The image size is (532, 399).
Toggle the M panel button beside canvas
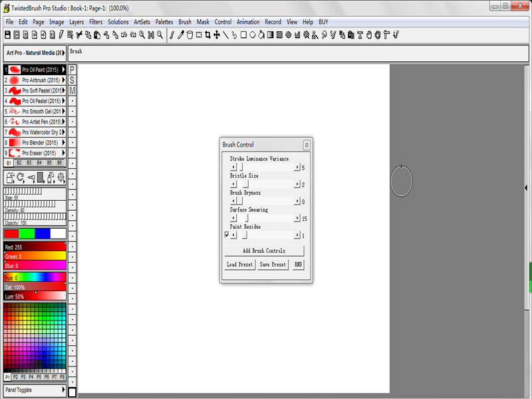72,90
